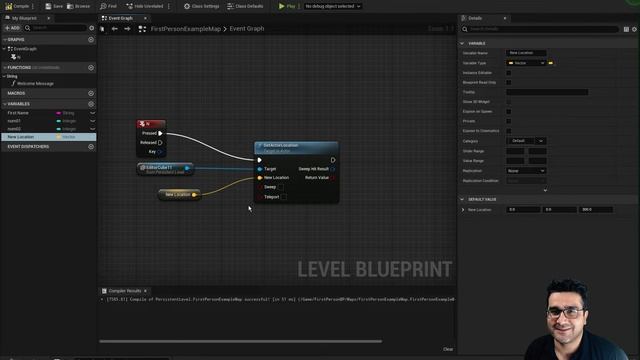Toggle Hide Unrelated nodes

coord(144,6)
